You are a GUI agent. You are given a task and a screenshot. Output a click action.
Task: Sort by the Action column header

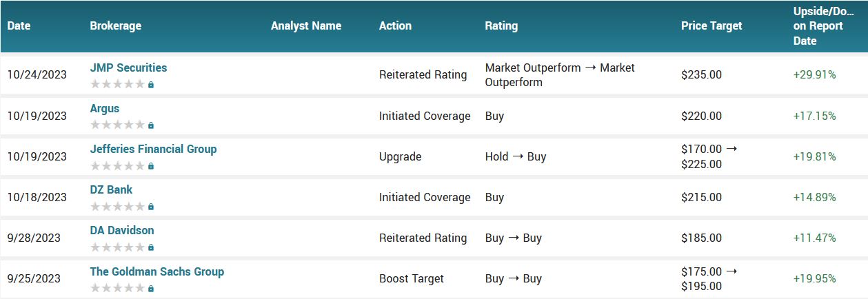point(395,25)
